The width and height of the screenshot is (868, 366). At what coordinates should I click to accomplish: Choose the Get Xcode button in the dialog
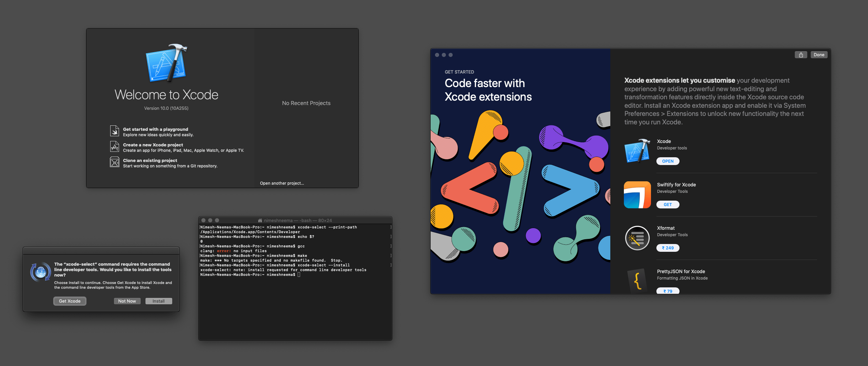point(70,301)
